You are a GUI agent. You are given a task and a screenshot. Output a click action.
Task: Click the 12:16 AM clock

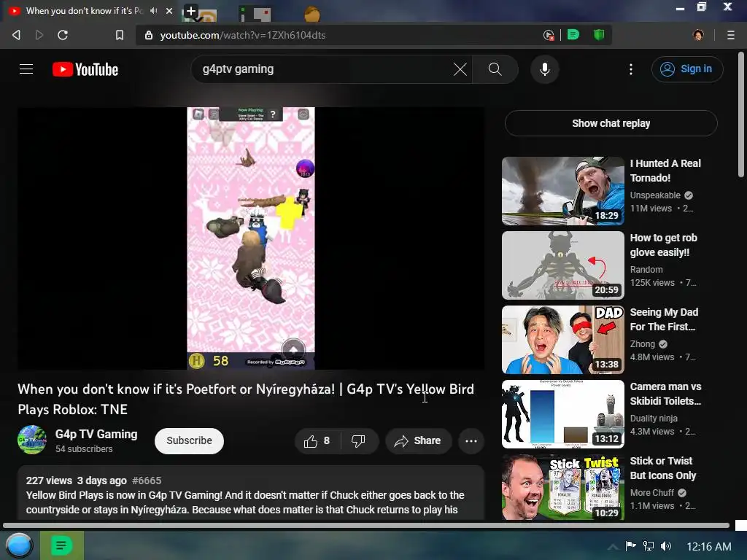(x=709, y=546)
